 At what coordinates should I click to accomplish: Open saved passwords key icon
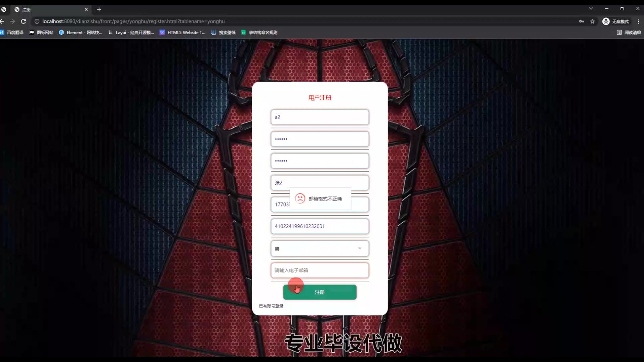pos(581,21)
